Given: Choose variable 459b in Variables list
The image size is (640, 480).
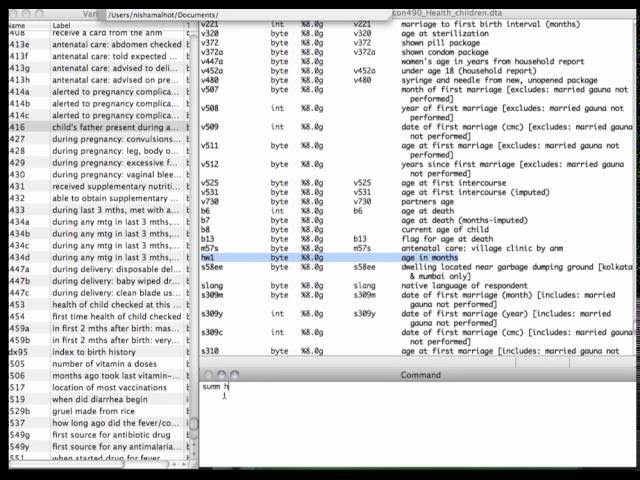Looking at the screenshot, I should coord(99,340).
